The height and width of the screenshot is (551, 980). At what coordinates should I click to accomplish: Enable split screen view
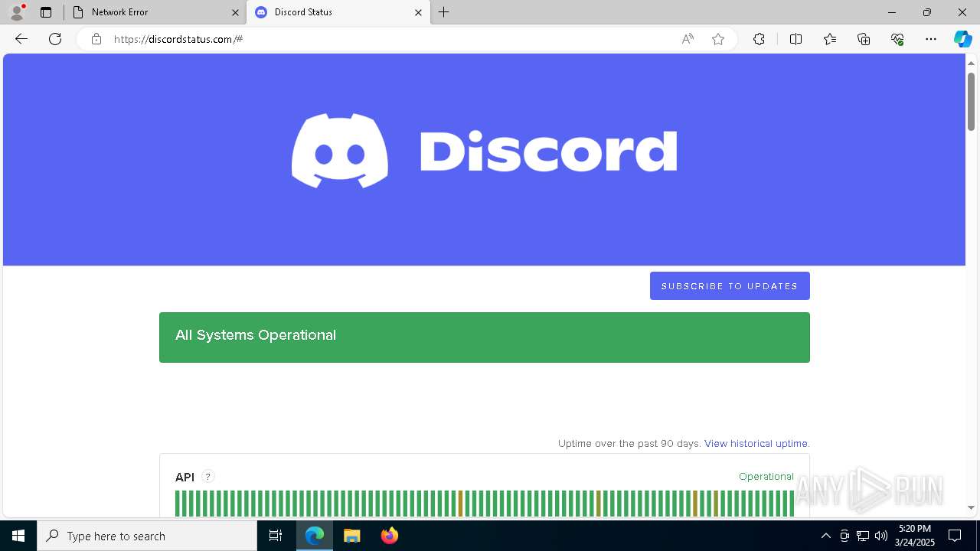795,39
